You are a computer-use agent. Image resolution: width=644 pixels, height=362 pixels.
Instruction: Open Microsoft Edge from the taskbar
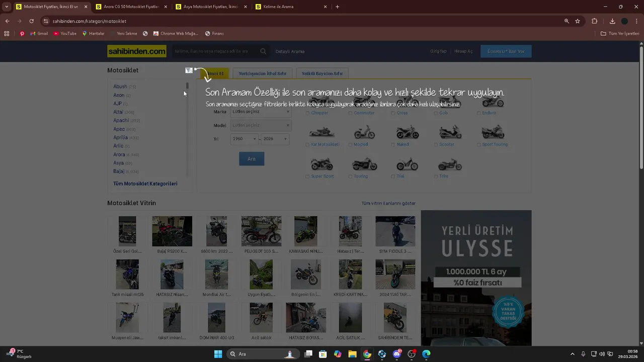pyautogui.click(x=427, y=354)
